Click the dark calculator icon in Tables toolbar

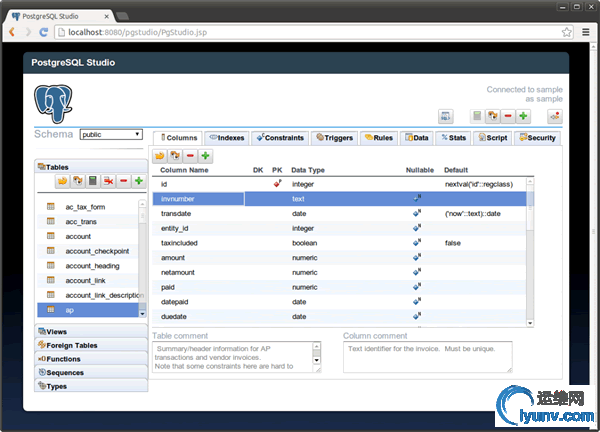93,181
